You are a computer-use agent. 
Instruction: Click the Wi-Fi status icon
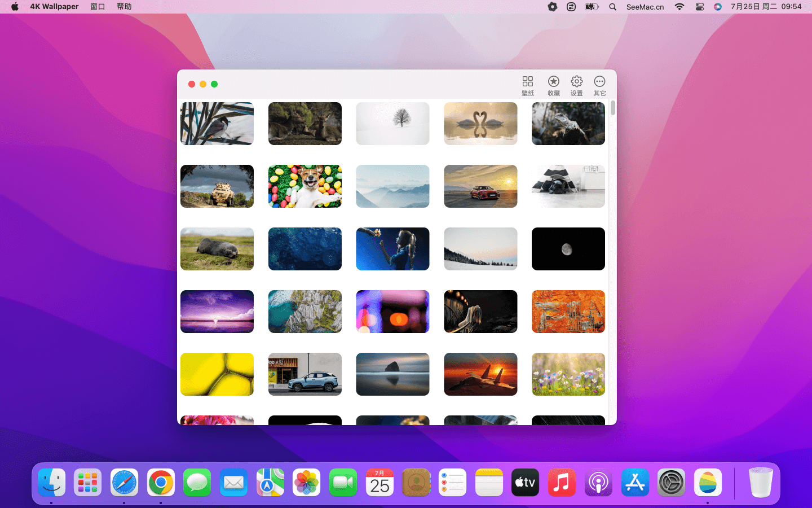[x=679, y=7]
